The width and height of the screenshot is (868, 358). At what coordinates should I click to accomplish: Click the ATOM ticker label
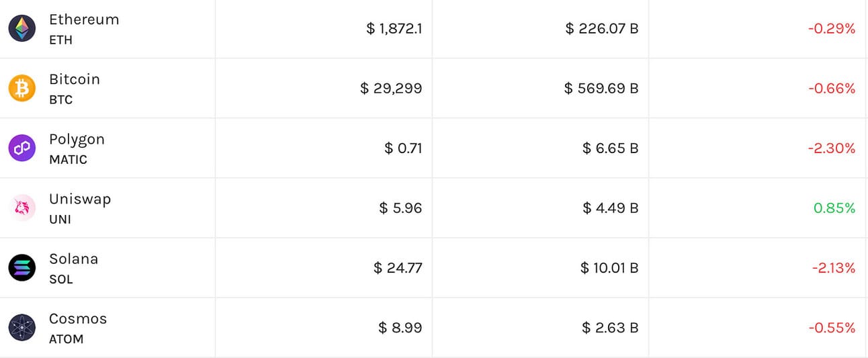(x=66, y=339)
